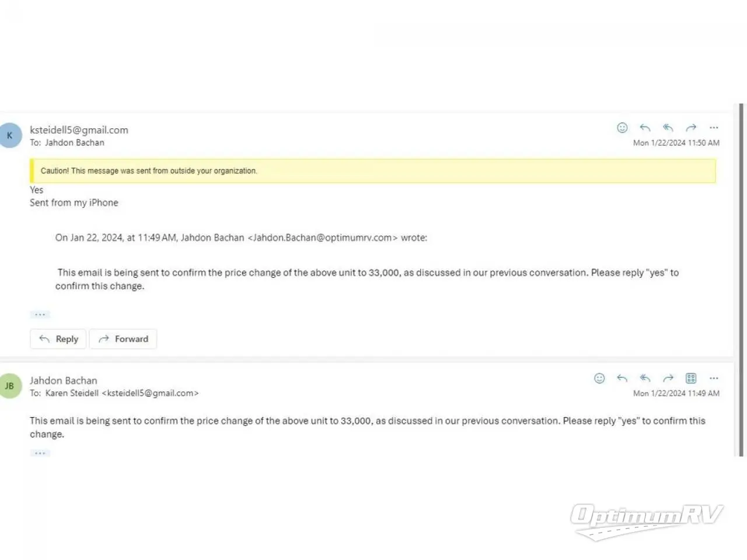The height and width of the screenshot is (560, 747).
Task: Open Jahdon Bachan sender name
Action: [64, 380]
